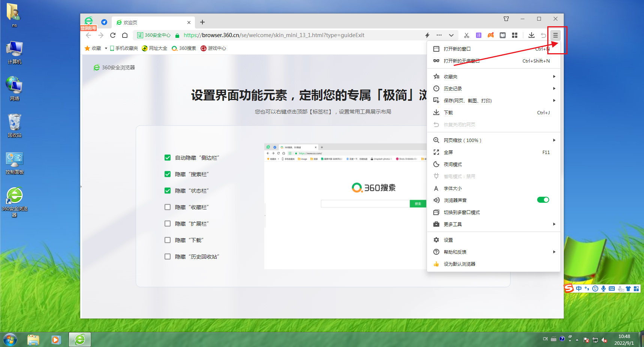Open the file explorer taskbar icon
Screen dimensions: 644x347
pos(33,340)
